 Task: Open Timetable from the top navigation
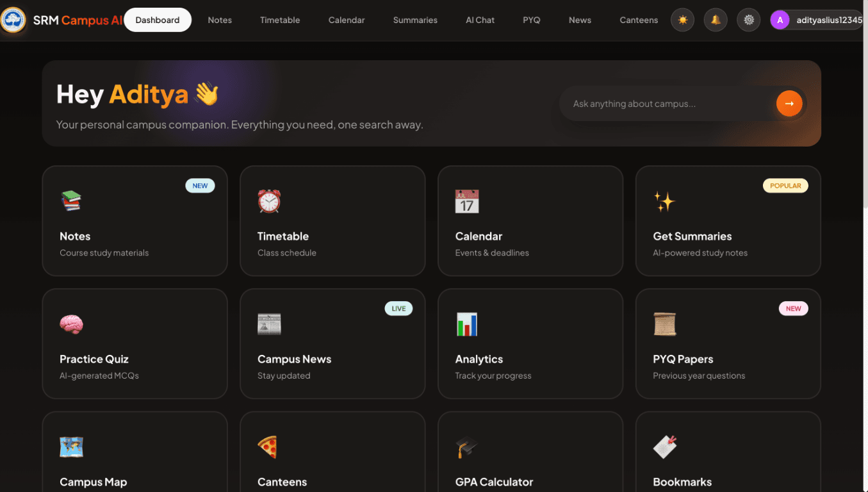[280, 20]
